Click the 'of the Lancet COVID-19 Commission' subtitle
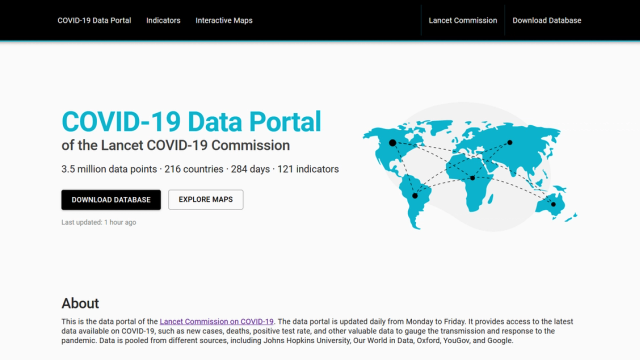This screenshot has width=640, height=360. [x=176, y=145]
